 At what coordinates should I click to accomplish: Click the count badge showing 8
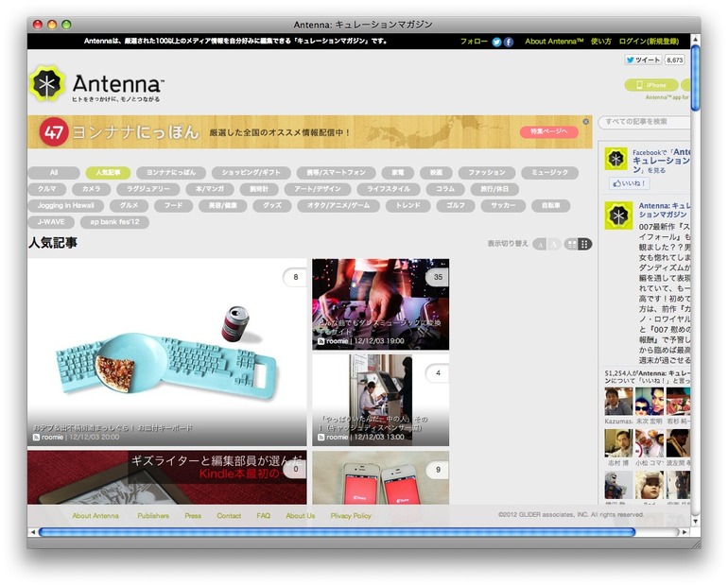click(x=295, y=277)
